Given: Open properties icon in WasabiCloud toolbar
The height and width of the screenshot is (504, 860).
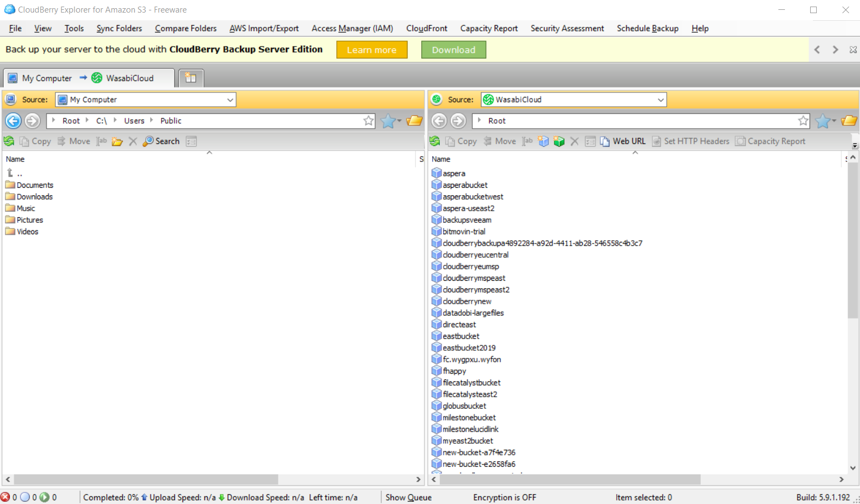Looking at the screenshot, I should pyautogui.click(x=590, y=141).
